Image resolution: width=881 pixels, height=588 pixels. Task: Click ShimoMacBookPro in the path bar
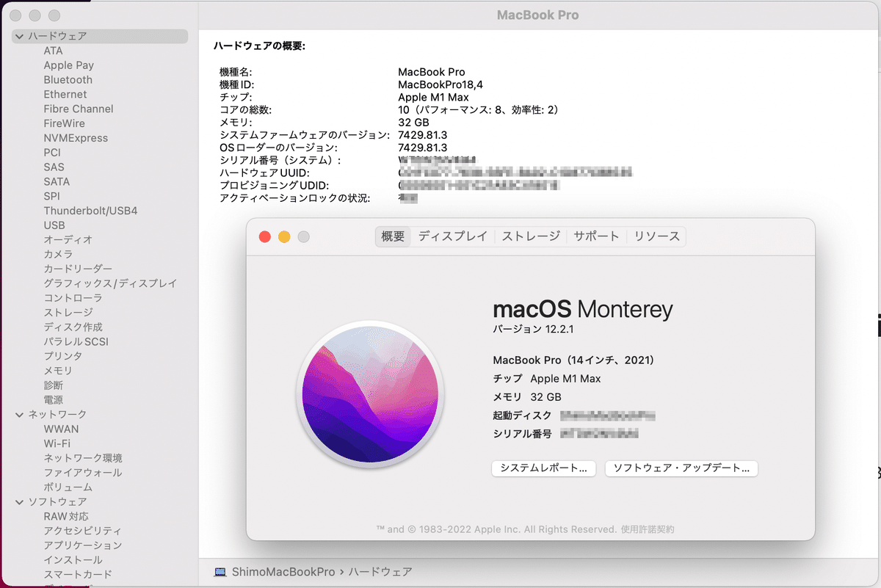[x=283, y=571]
